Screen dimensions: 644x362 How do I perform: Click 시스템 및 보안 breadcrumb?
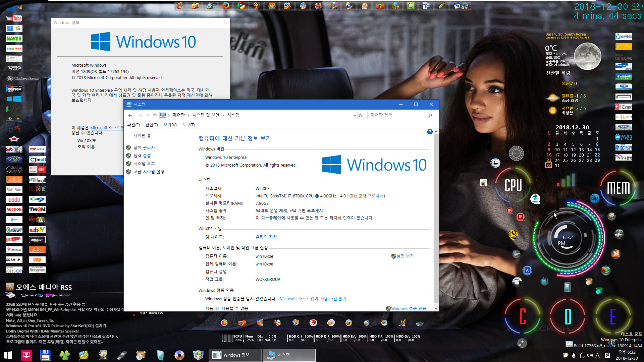(206, 115)
